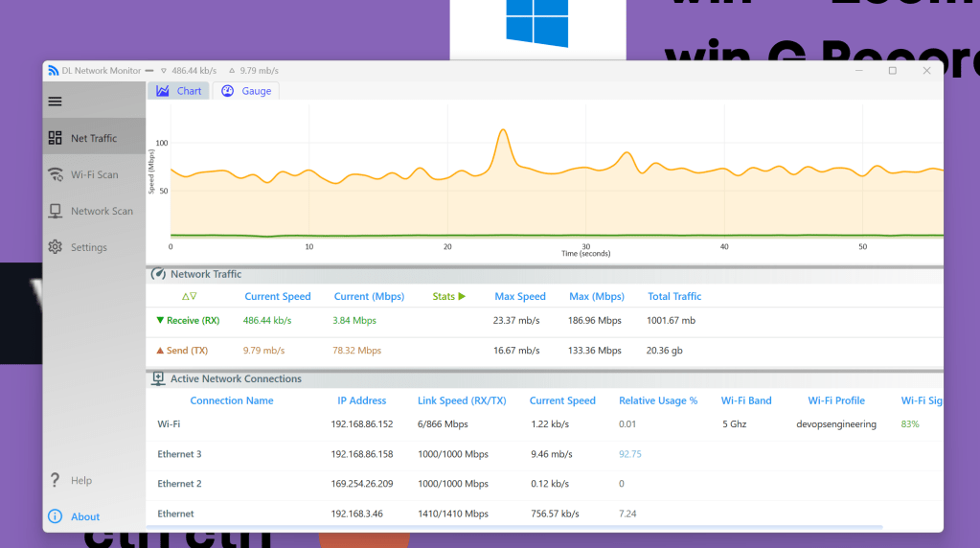This screenshot has width=980, height=548.
Task: Click the Help question mark icon
Action: (55, 480)
